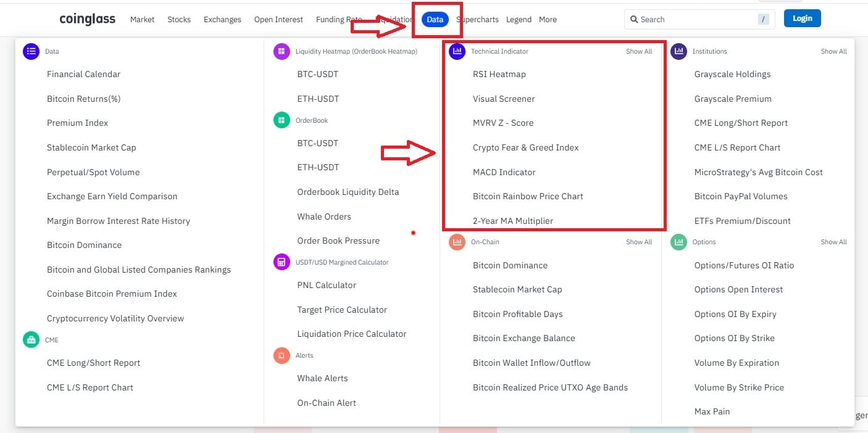Click the slash shortcut badge in search

764,19
